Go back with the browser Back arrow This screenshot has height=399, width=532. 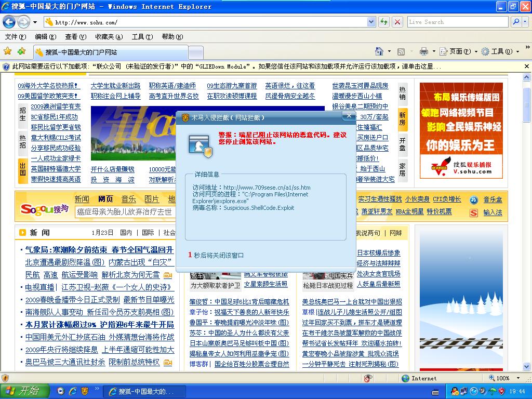(9, 22)
